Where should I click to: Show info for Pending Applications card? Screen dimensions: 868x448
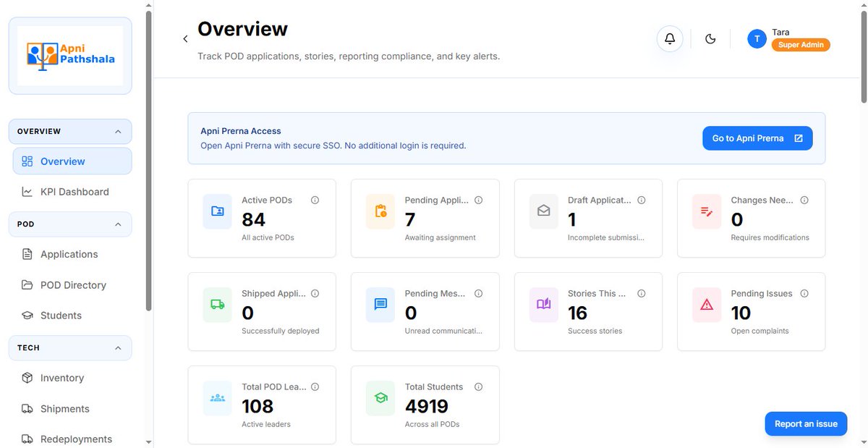coord(478,200)
